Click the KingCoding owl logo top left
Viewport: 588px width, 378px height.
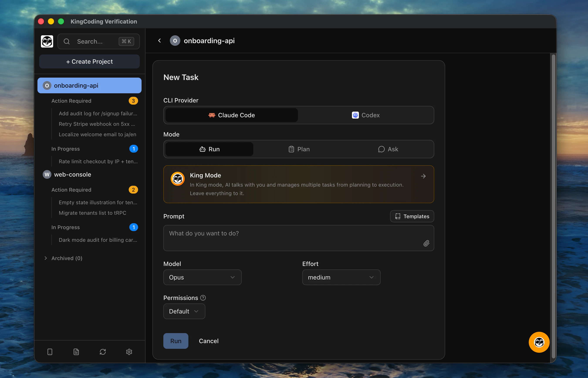pyautogui.click(x=47, y=41)
